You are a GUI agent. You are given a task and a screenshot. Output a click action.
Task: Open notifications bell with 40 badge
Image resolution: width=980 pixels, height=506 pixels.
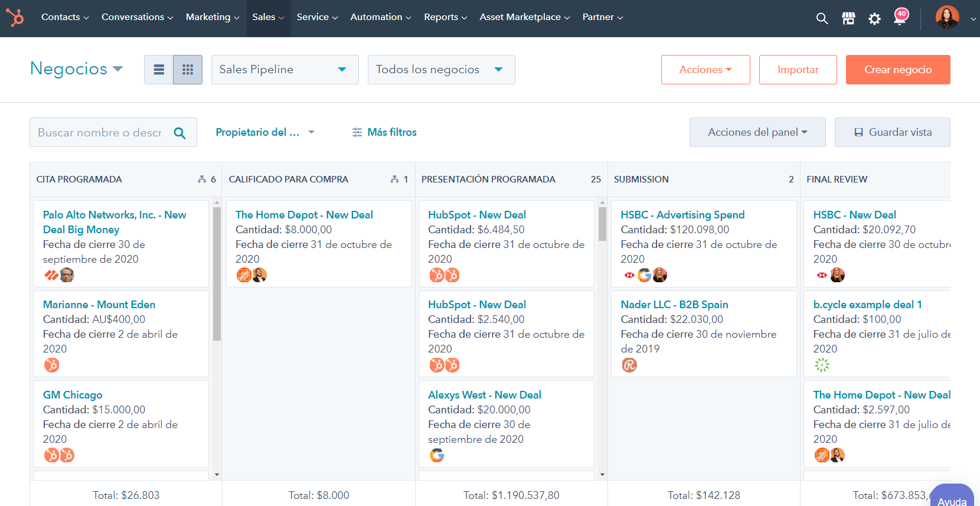click(900, 18)
